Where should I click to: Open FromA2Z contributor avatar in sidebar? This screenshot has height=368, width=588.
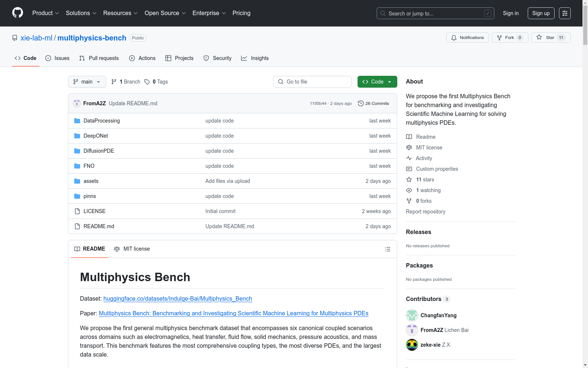[x=412, y=330]
